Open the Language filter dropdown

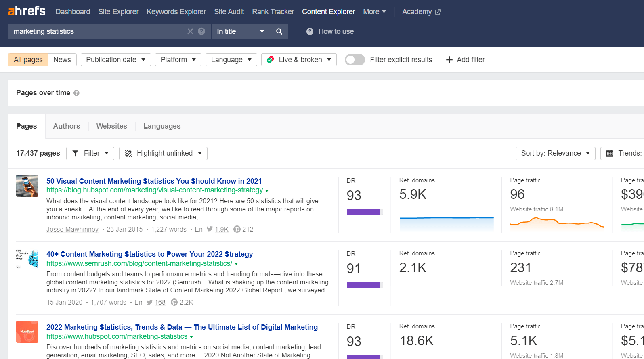pyautogui.click(x=231, y=60)
